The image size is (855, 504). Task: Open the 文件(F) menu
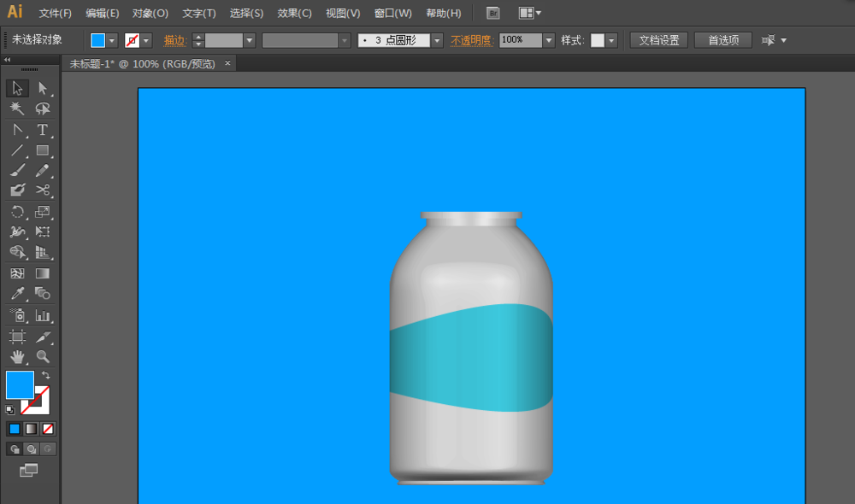pos(55,13)
